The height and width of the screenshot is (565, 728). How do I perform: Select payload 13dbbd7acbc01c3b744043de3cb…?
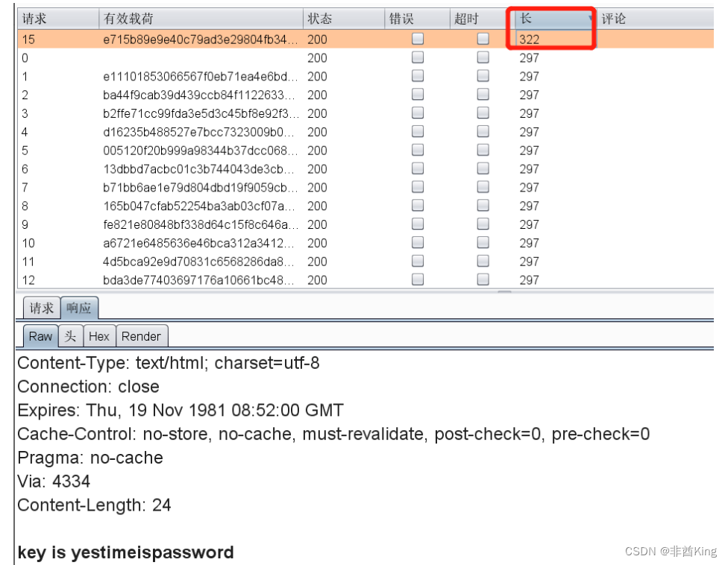click(198, 169)
